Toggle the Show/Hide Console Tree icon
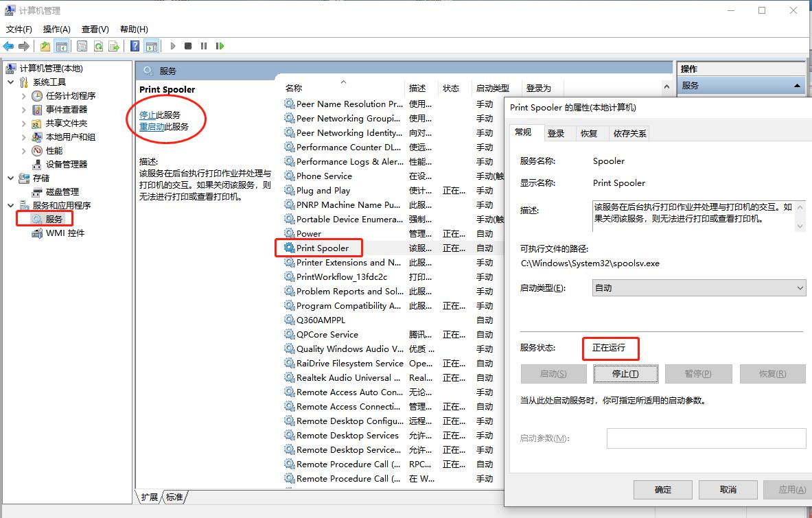812x518 pixels. 62,46
